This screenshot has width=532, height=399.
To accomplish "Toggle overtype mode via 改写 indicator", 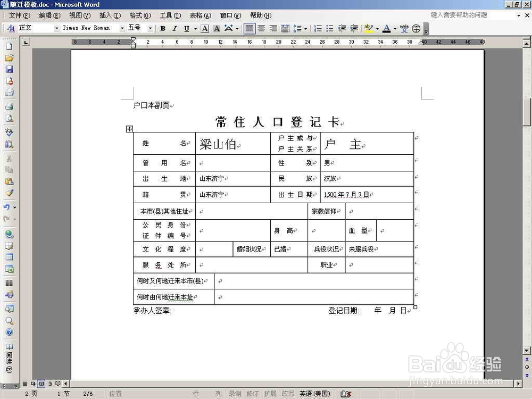I will [286, 394].
